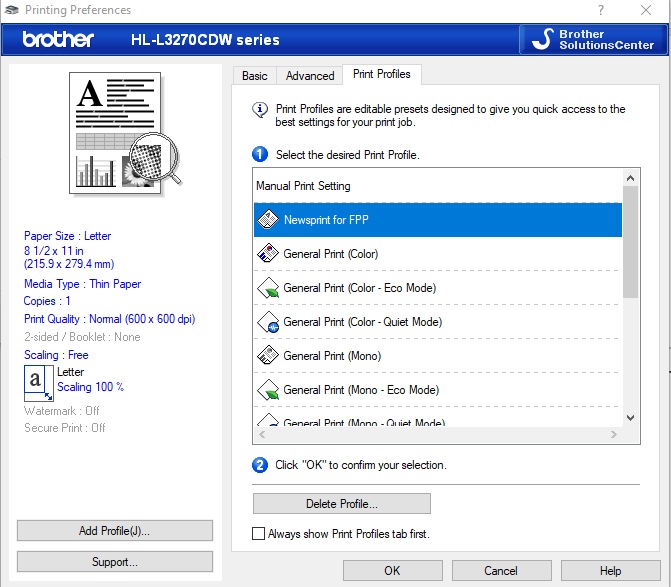Click the Print Quality : Normal setting
The image size is (671, 587).
pos(110,319)
